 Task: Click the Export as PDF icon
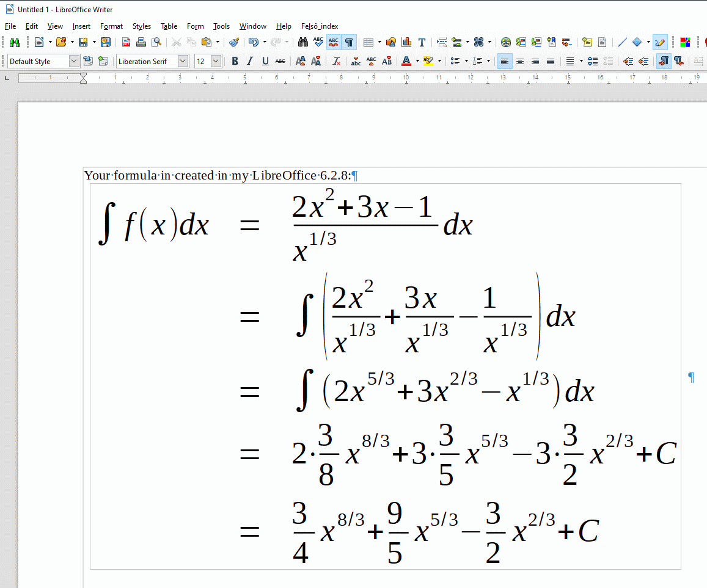[126, 42]
